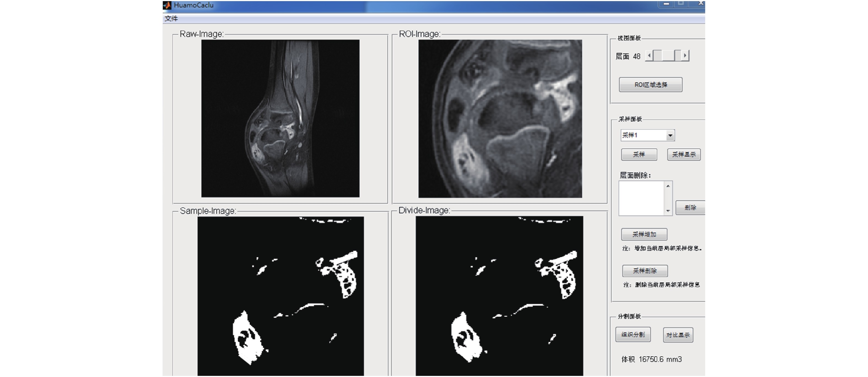Click the 采样显示 button
The height and width of the screenshot is (377, 868).
click(x=684, y=154)
